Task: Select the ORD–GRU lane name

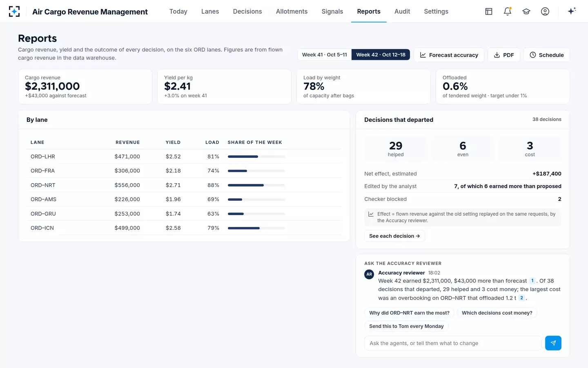Action: 43,214
